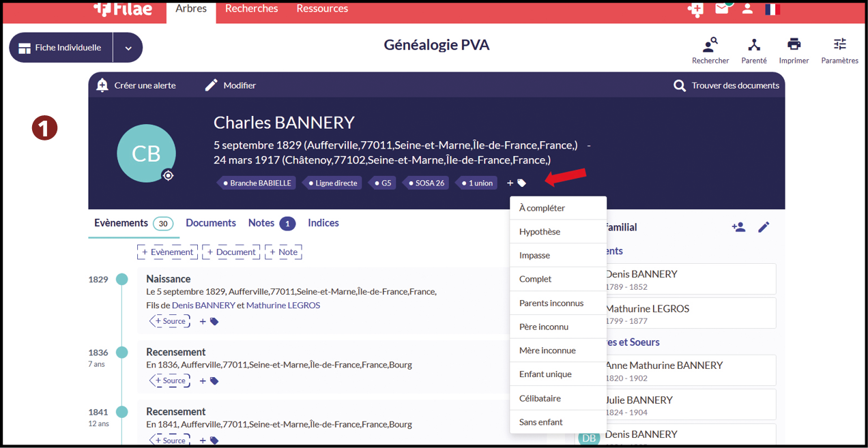The width and height of the screenshot is (868, 448).
Task: Open the Recherches menu
Action: (x=252, y=9)
